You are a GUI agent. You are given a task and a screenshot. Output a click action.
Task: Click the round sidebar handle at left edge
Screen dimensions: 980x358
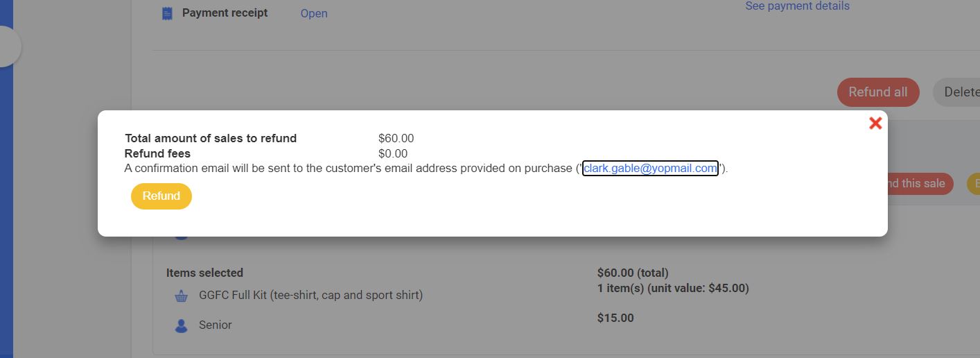coord(7,46)
